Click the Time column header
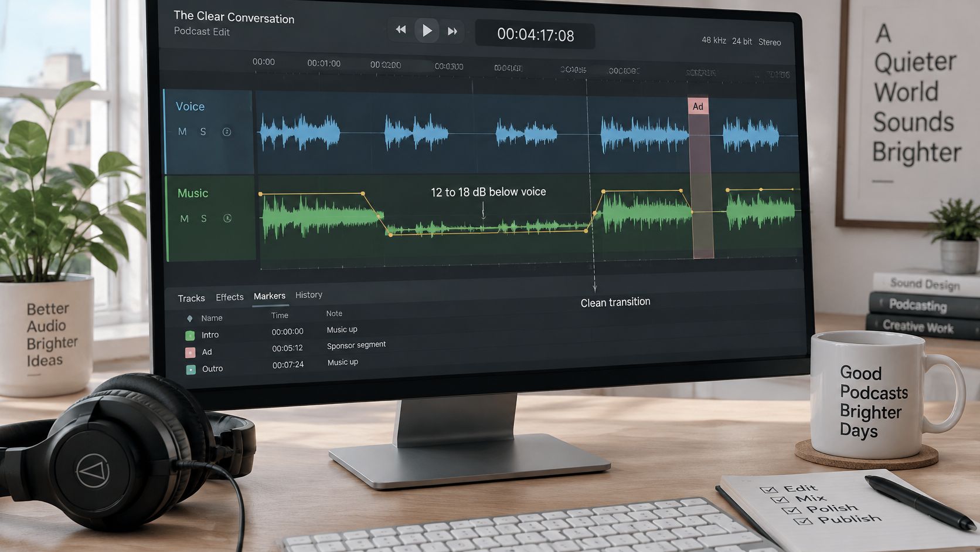This screenshot has height=552, width=980. click(280, 316)
